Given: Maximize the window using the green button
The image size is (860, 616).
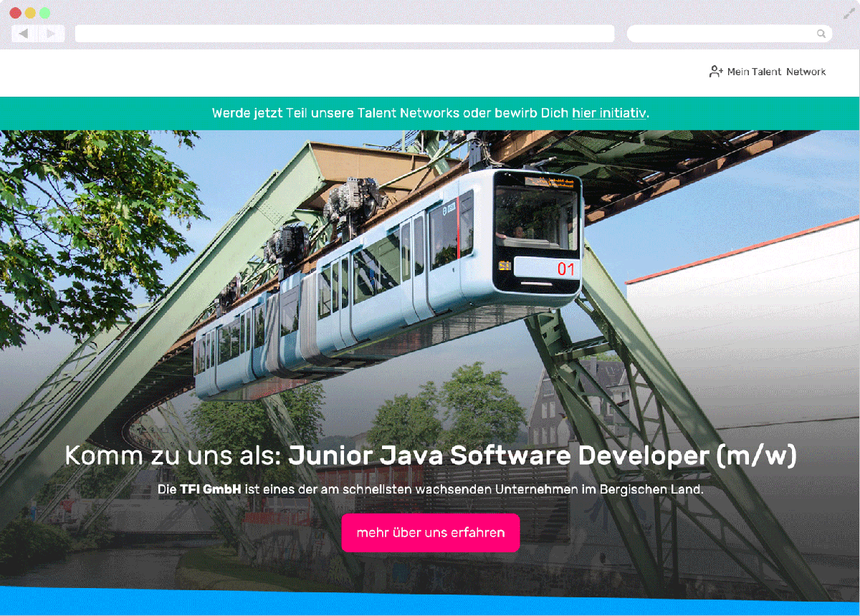Looking at the screenshot, I should [x=44, y=13].
